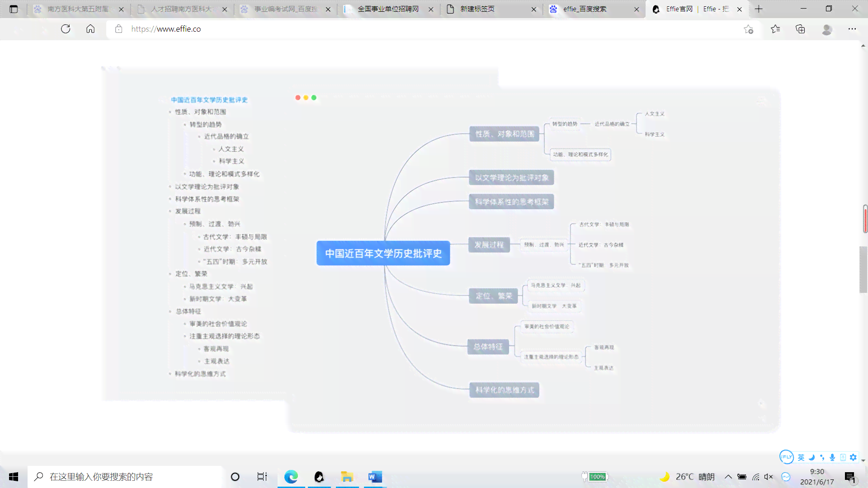
Task: Click the scrollbar down arrow
Action: 863,460
